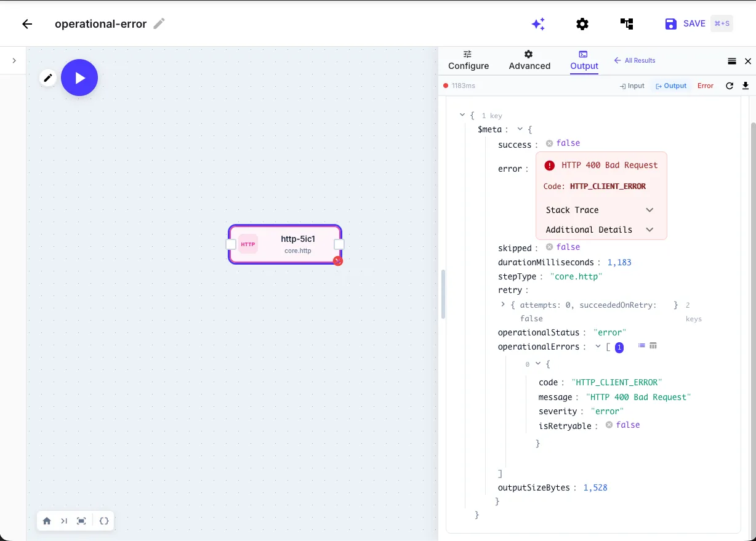Screen dimensions: 756x541
Task: Click the home icon in canvas toolbar
Action: (x=47, y=521)
